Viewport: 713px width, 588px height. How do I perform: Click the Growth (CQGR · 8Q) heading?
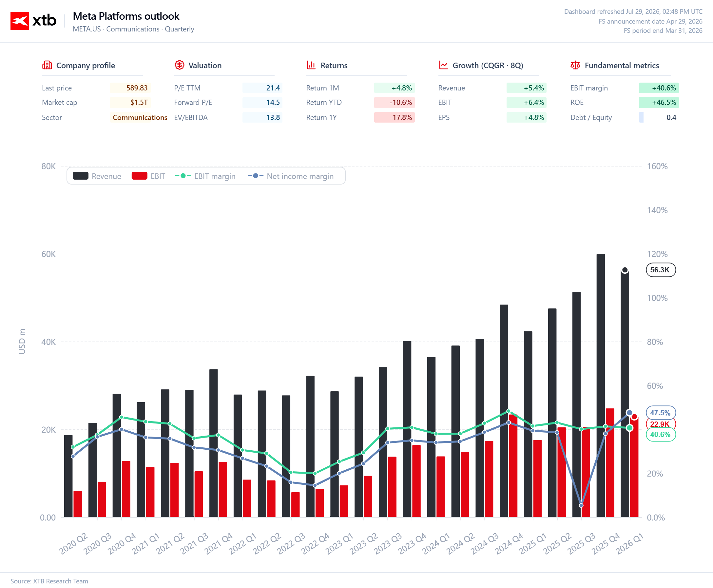tap(488, 65)
